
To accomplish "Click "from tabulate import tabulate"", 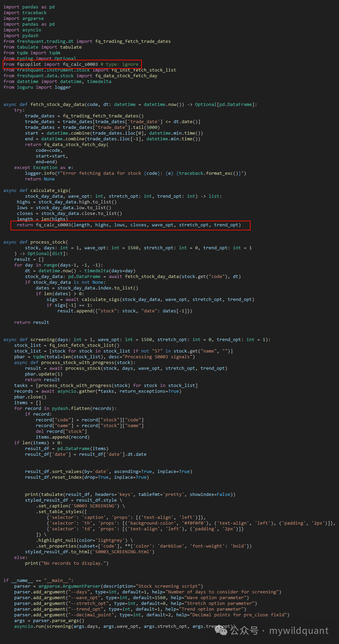I will [43, 47].
